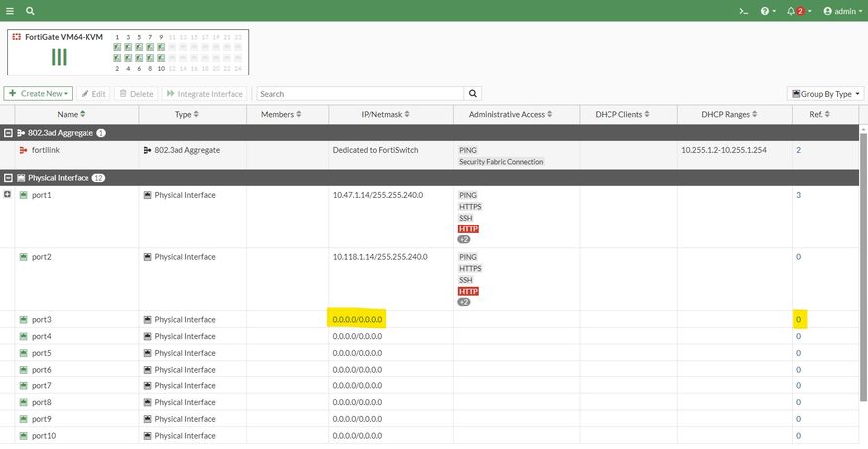
Task: Open the hamburger navigation menu
Action: [10, 11]
